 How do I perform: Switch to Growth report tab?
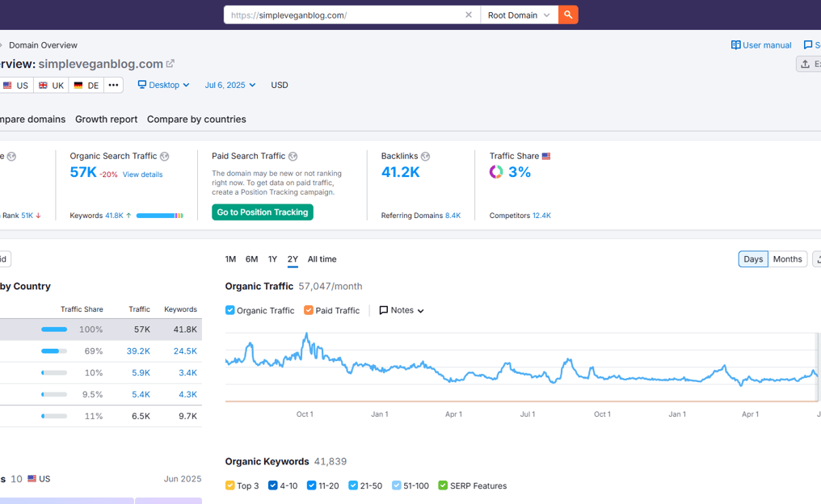click(x=107, y=120)
